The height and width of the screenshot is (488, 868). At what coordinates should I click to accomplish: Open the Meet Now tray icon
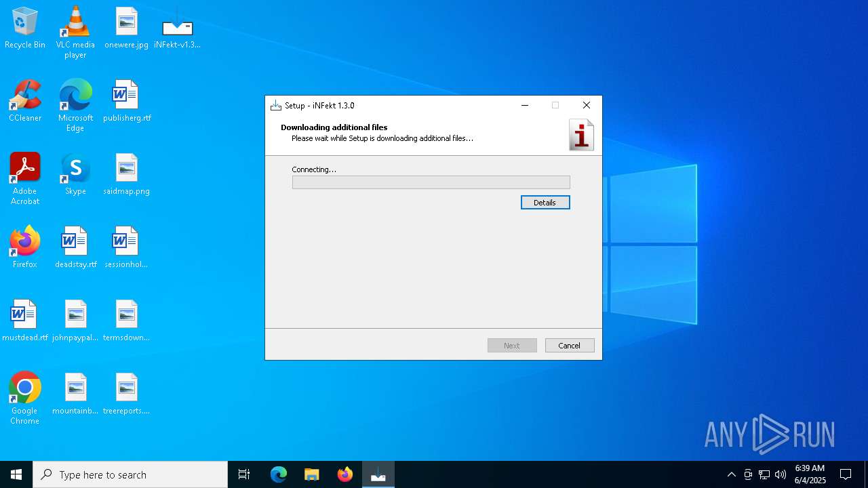coord(748,474)
